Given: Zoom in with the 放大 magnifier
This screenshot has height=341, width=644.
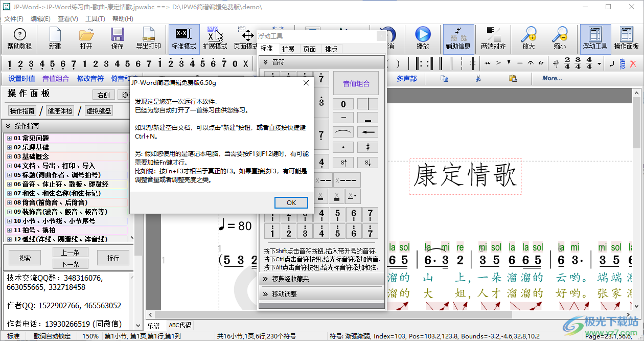Looking at the screenshot, I should tap(528, 39).
